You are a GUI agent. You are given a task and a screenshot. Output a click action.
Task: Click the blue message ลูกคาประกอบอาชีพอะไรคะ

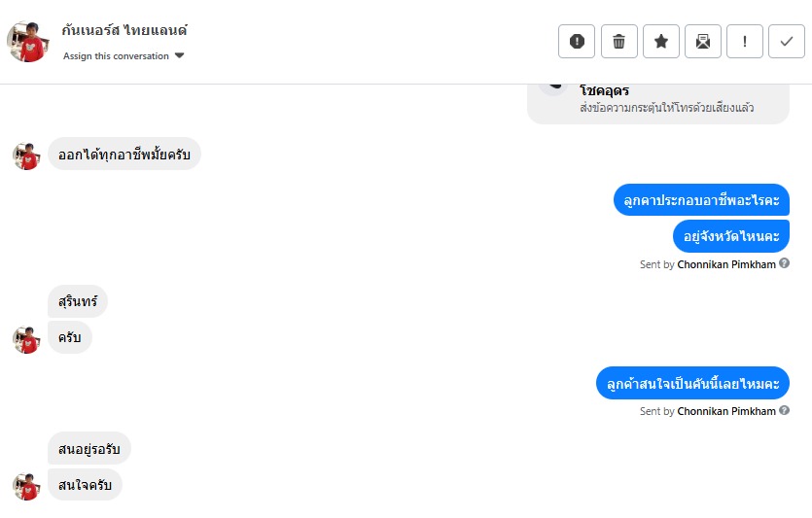(x=701, y=200)
